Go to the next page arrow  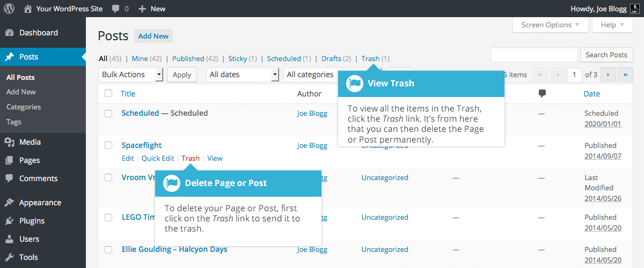[608, 75]
